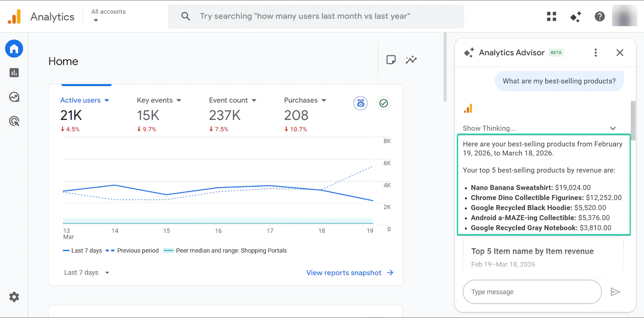Expand the Show Thinking section

(539, 128)
